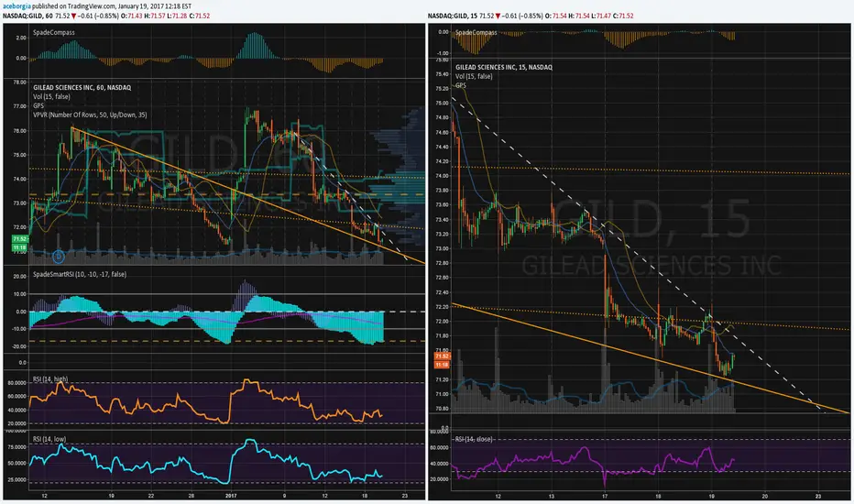Click the GPS indicator label on the 15-minute chart
Image resolution: width=854 pixels, height=504 pixels.
click(461, 85)
